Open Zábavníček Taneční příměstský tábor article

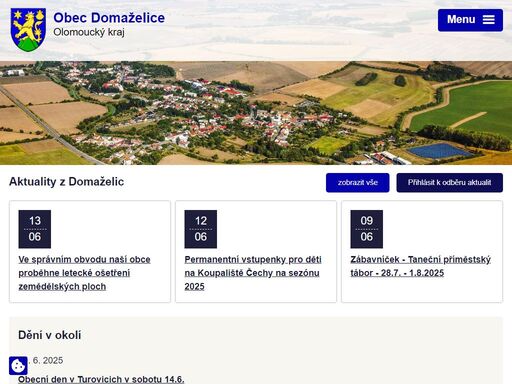[421, 266]
